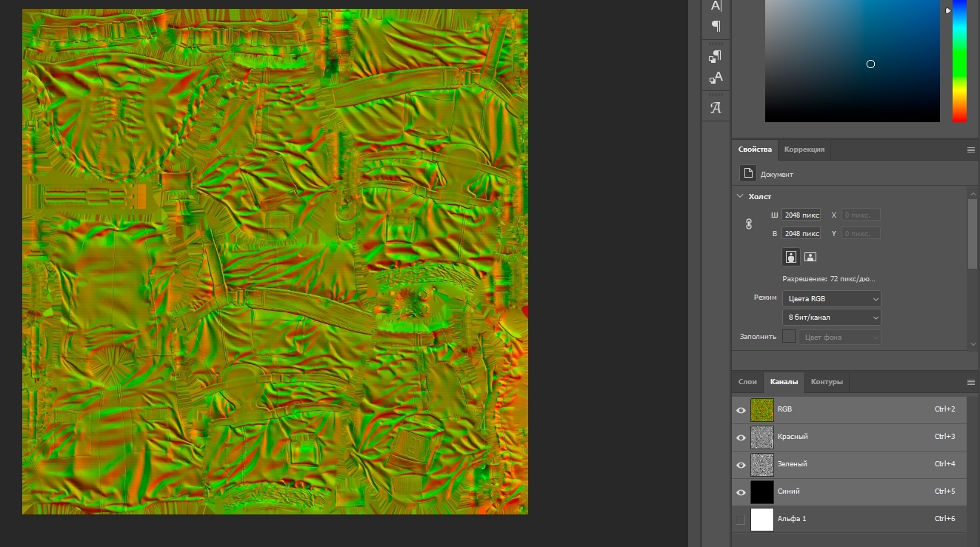
Task: Switch to the Коррекция tab
Action: coord(804,150)
